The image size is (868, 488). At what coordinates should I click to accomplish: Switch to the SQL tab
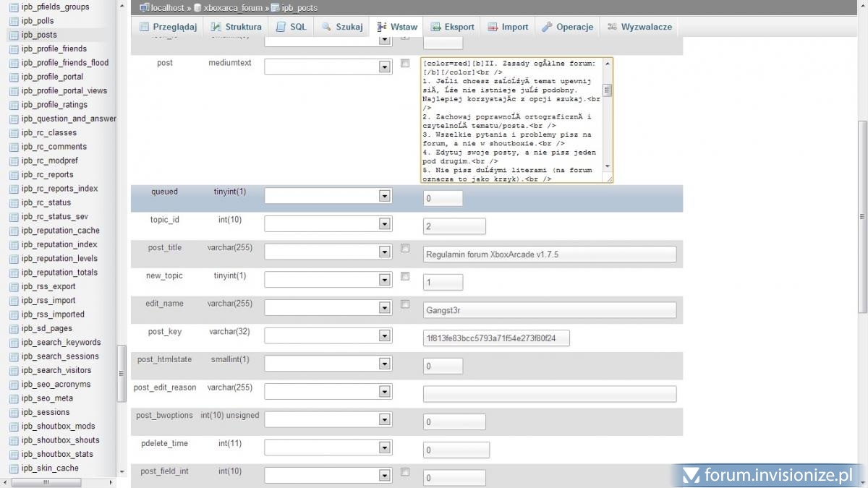pos(291,27)
